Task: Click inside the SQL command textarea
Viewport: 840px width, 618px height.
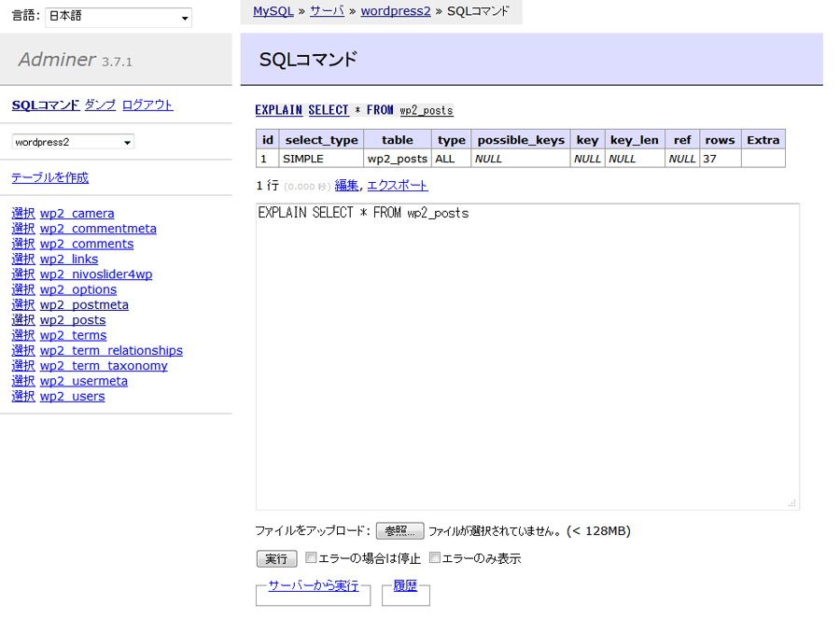Action: 527,355
